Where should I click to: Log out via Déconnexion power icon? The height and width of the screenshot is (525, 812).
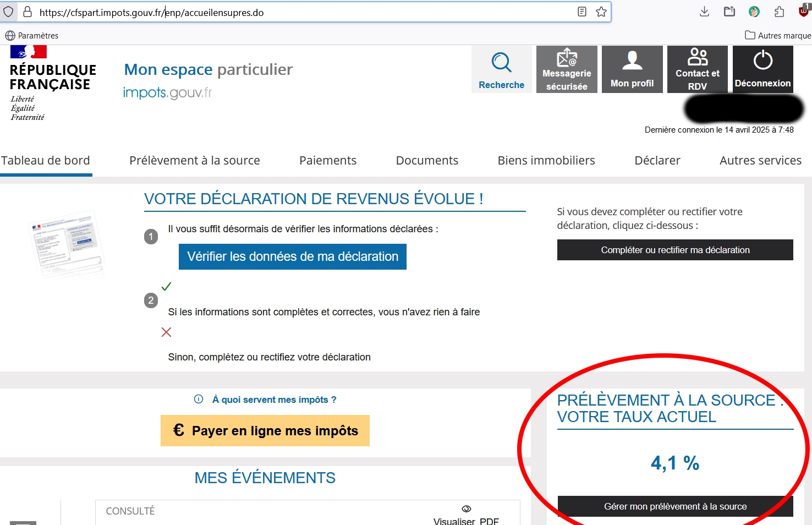coord(762,69)
